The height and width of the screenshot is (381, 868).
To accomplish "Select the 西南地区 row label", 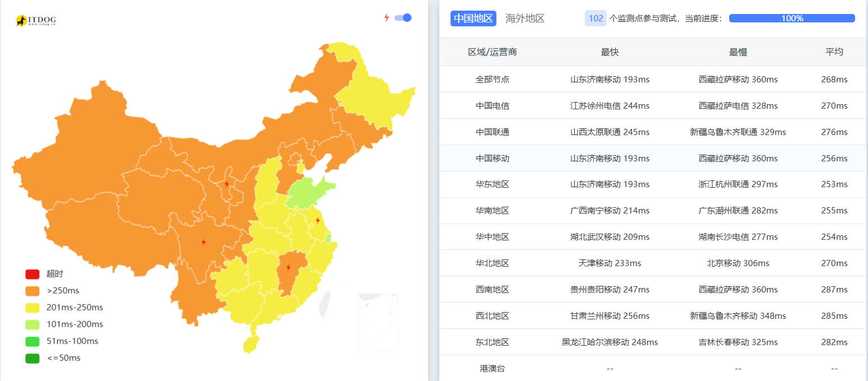I will tap(492, 290).
